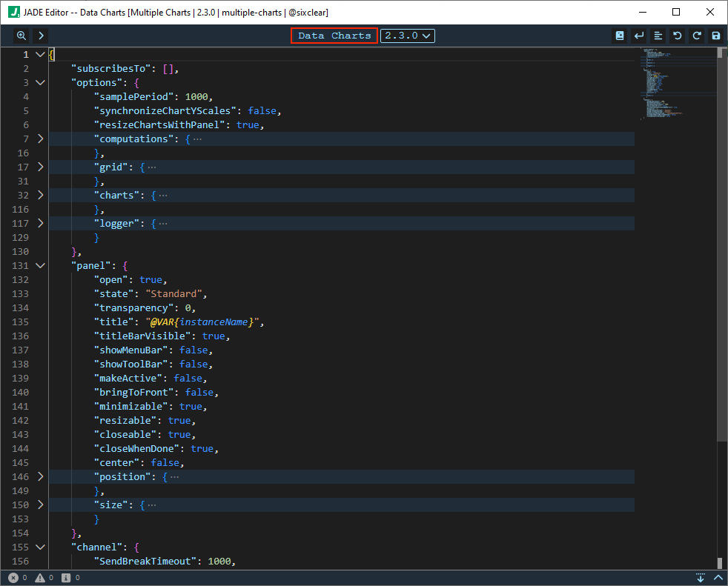This screenshot has height=586, width=728.
Task: Click the info count icon in status bar
Action: point(67,577)
